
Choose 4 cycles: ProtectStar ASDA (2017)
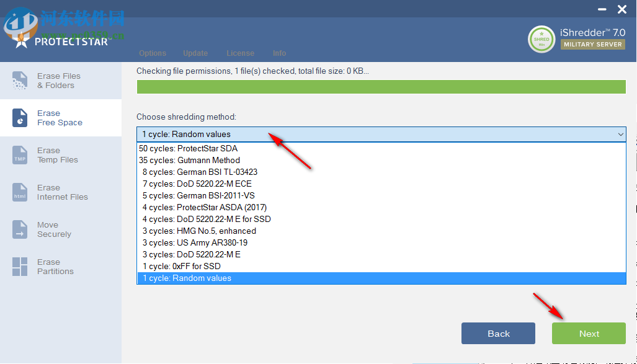pos(381,207)
